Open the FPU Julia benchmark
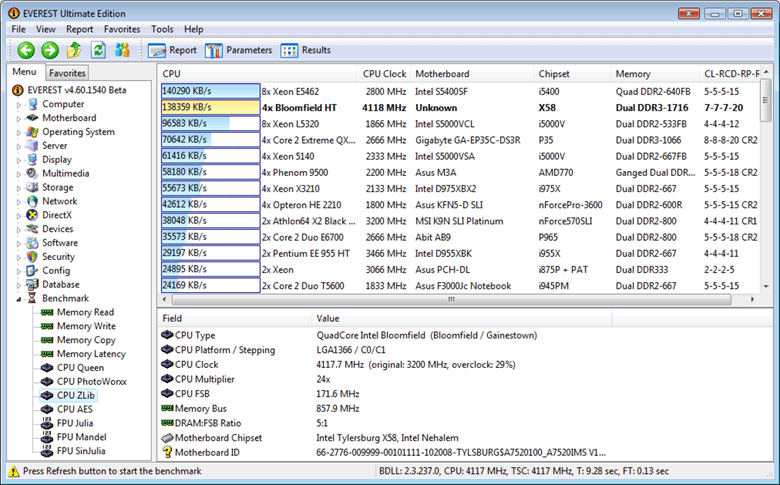 [75, 423]
